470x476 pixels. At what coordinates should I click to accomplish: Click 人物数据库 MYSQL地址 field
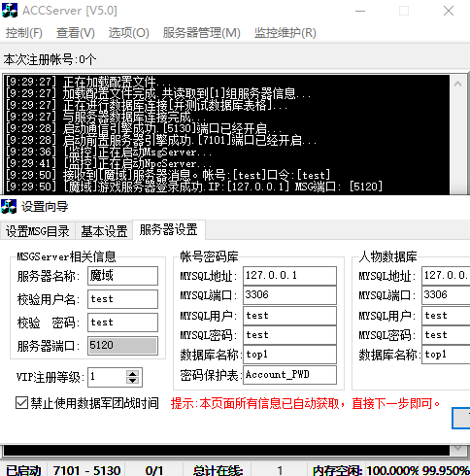click(x=446, y=276)
